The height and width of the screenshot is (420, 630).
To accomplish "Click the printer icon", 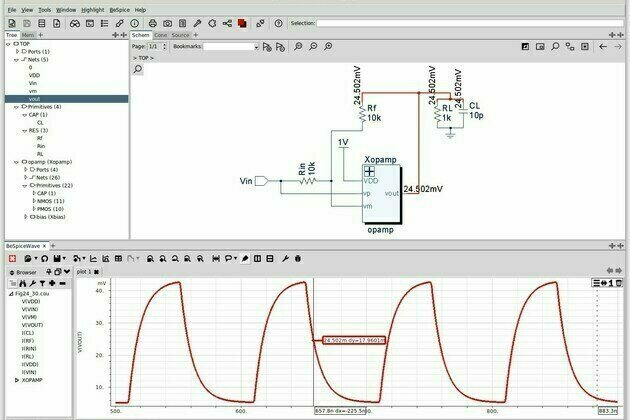I will click(x=153, y=23).
